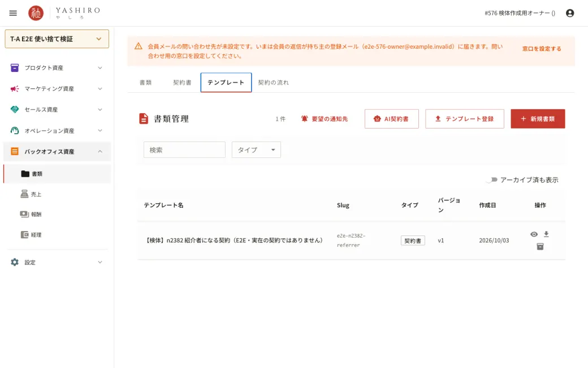The width and height of the screenshot is (588, 368).
Task: Switch to the 契約書 tab
Action: click(182, 83)
